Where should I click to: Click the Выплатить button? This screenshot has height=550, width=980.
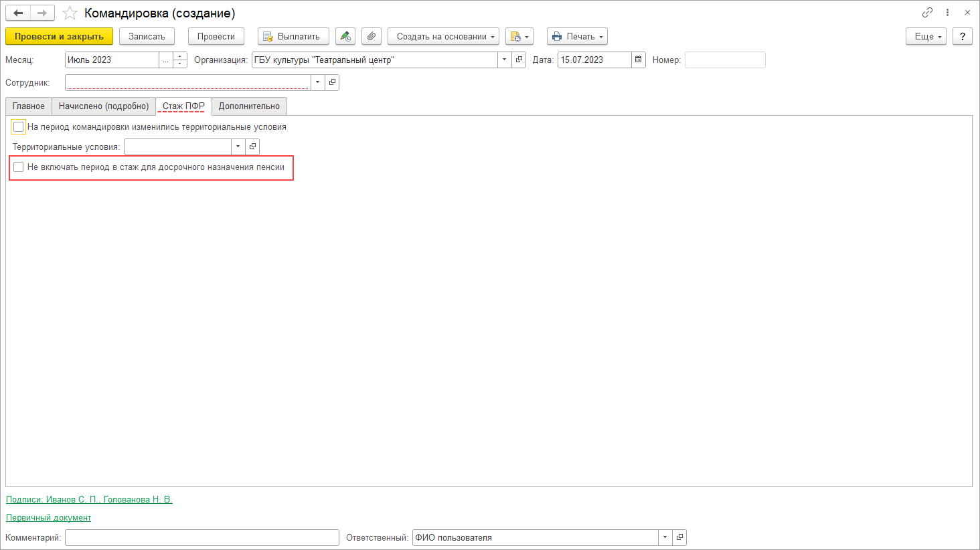(x=293, y=36)
